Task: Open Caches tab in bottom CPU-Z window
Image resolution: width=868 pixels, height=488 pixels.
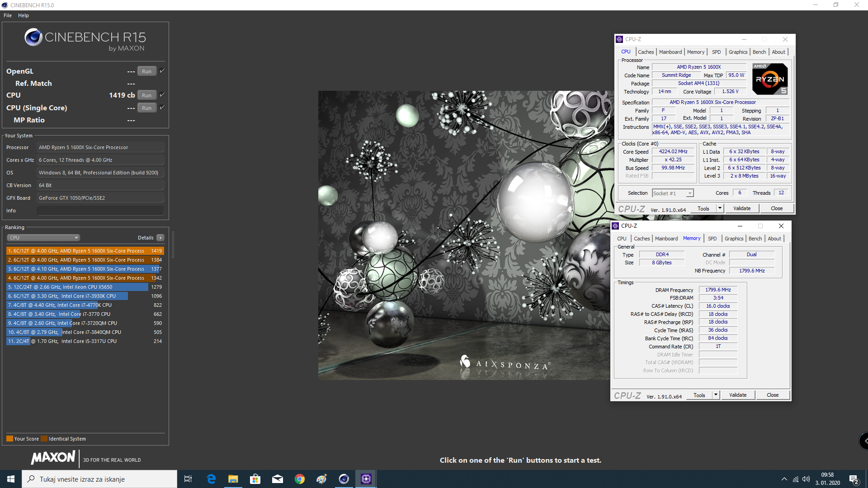Action: coord(642,239)
